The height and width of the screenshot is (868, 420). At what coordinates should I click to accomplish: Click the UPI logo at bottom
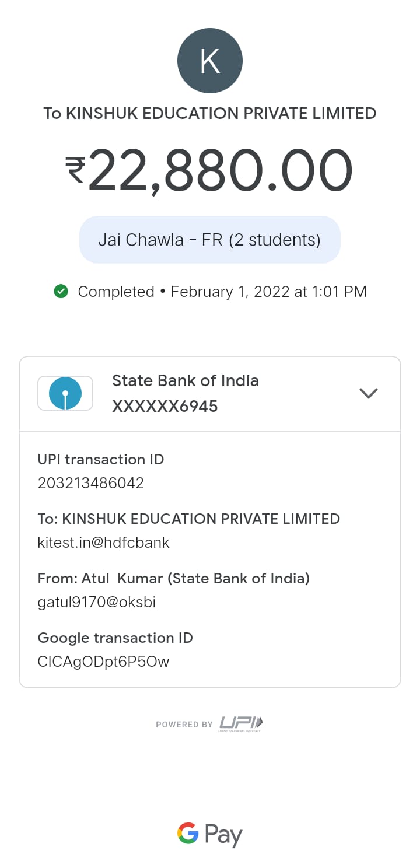point(241,723)
